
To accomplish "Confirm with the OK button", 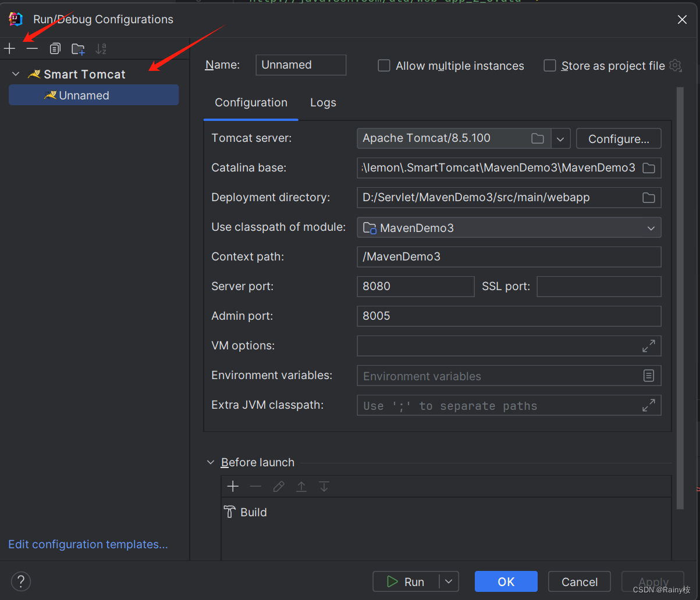I will click(x=506, y=581).
